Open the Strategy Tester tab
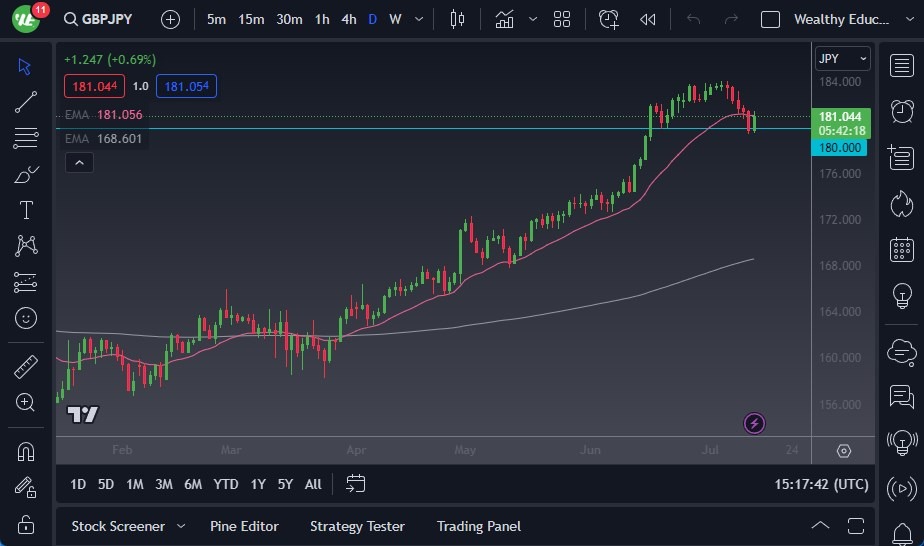Image resolution: width=924 pixels, height=546 pixels. coord(357,526)
